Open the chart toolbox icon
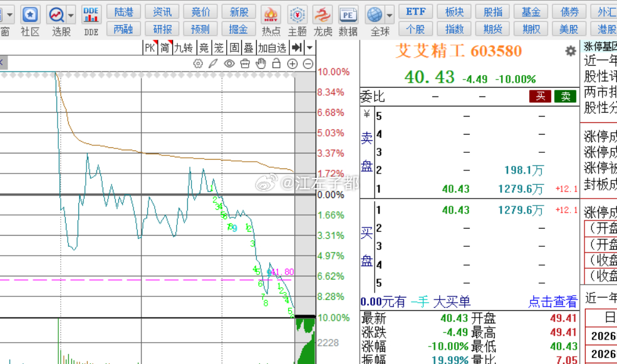The image size is (617, 364). point(245,64)
